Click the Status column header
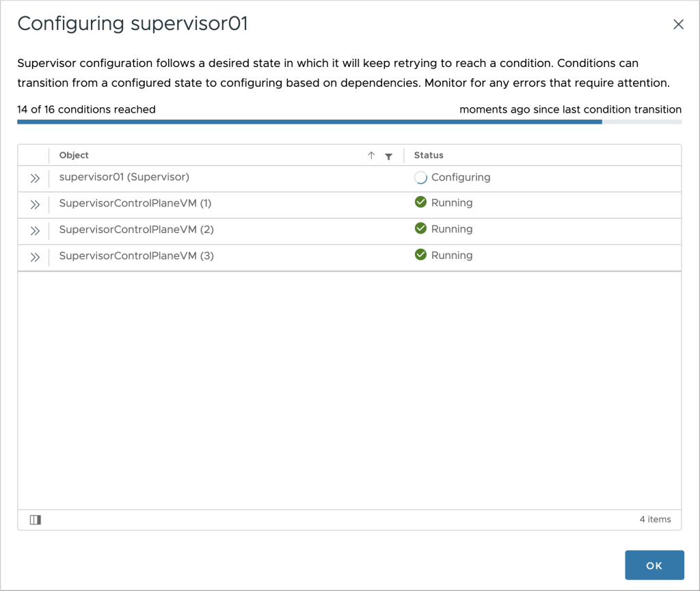 coord(429,155)
